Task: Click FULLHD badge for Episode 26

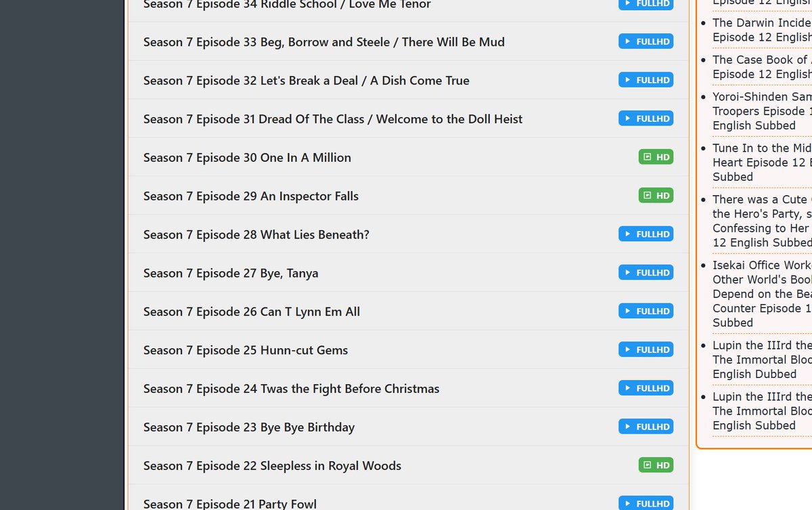Action: pos(646,312)
